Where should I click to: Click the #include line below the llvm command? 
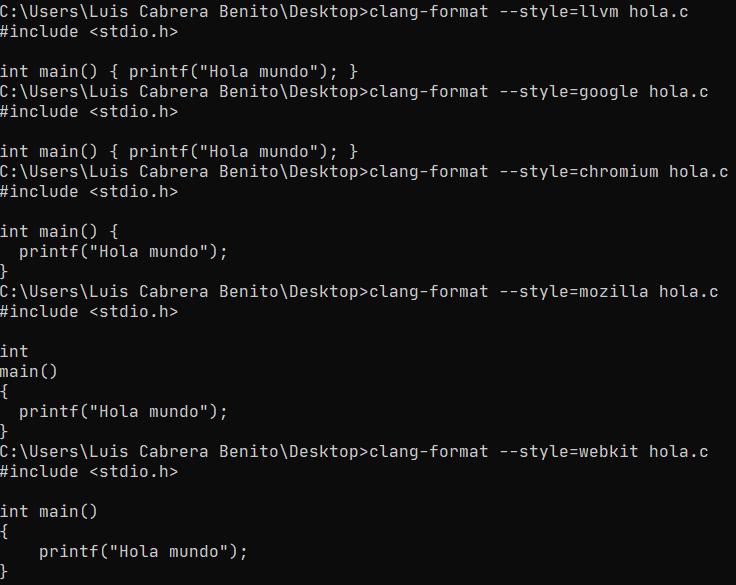coord(89,32)
